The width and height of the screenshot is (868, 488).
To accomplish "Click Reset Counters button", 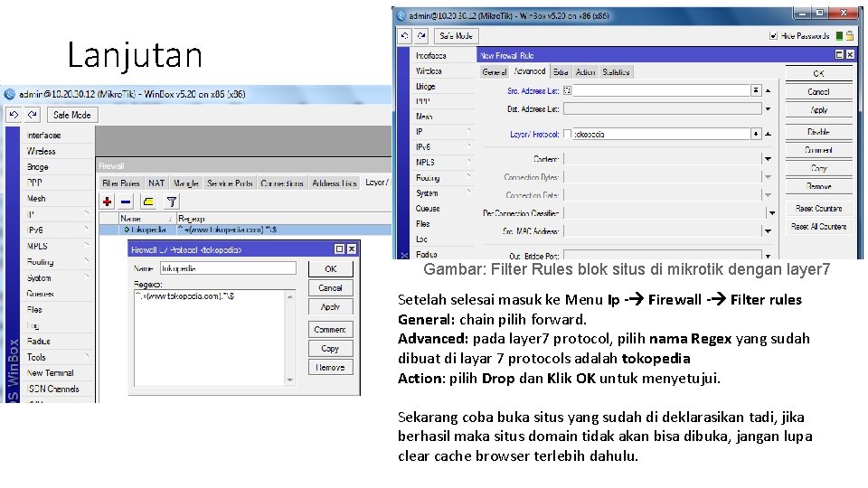I will pos(819,208).
